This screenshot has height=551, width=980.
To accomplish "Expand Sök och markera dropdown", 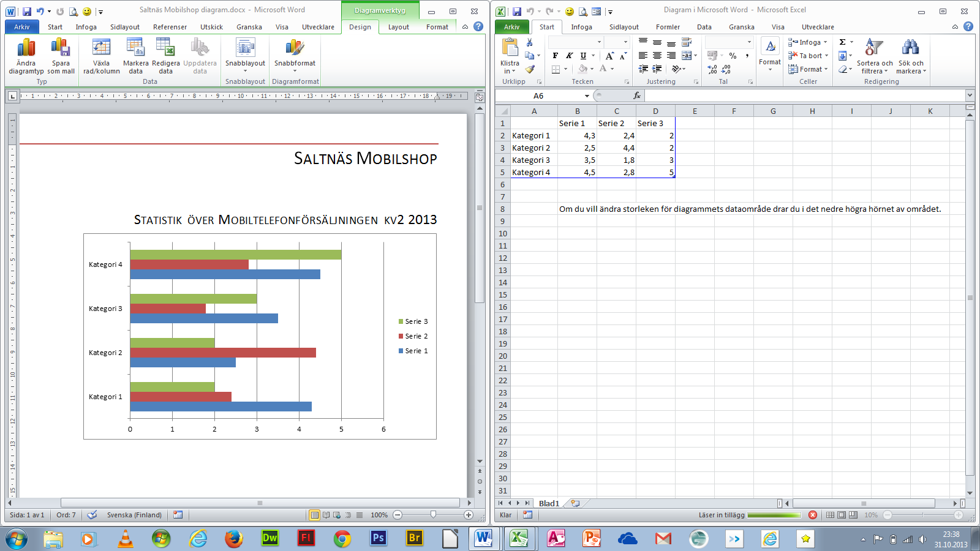I will click(x=911, y=56).
